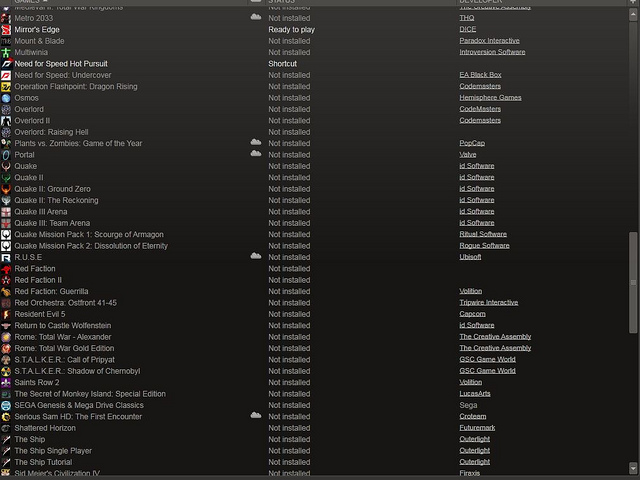Open the Hemisphere Games developer link
The image size is (640, 480).
[x=490, y=98]
